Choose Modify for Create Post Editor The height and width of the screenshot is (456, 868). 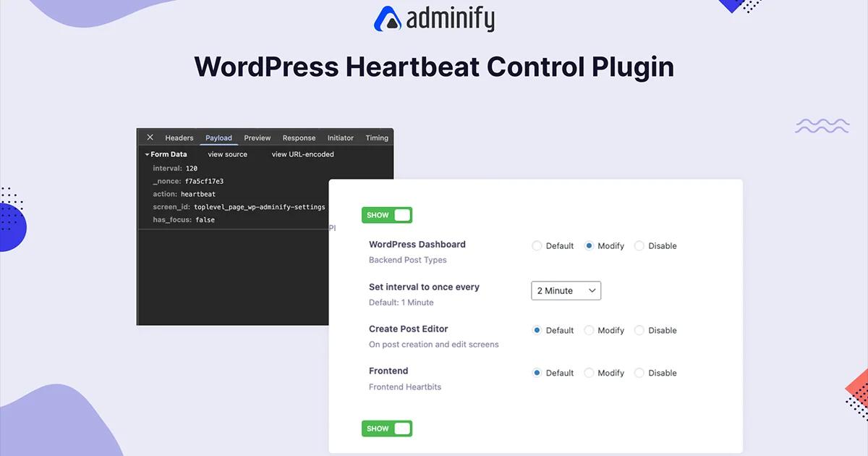coord(589,330)
